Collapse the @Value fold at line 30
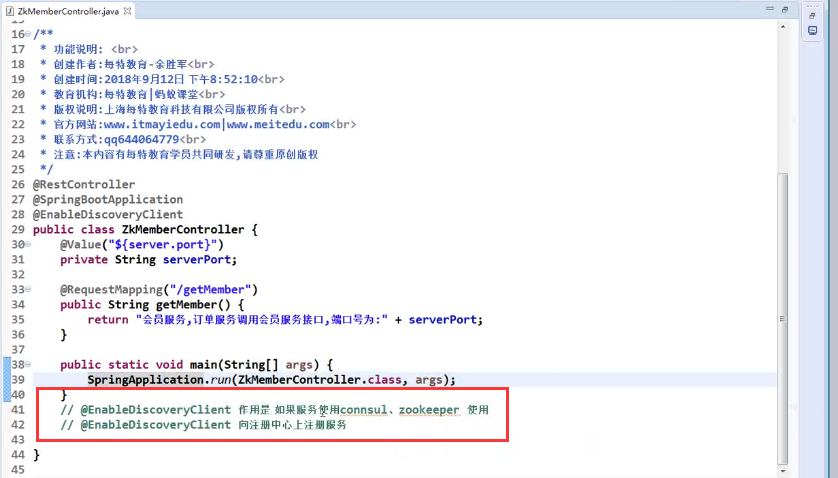The width and height of the screenshot is (838, 478). pos(28,244)
